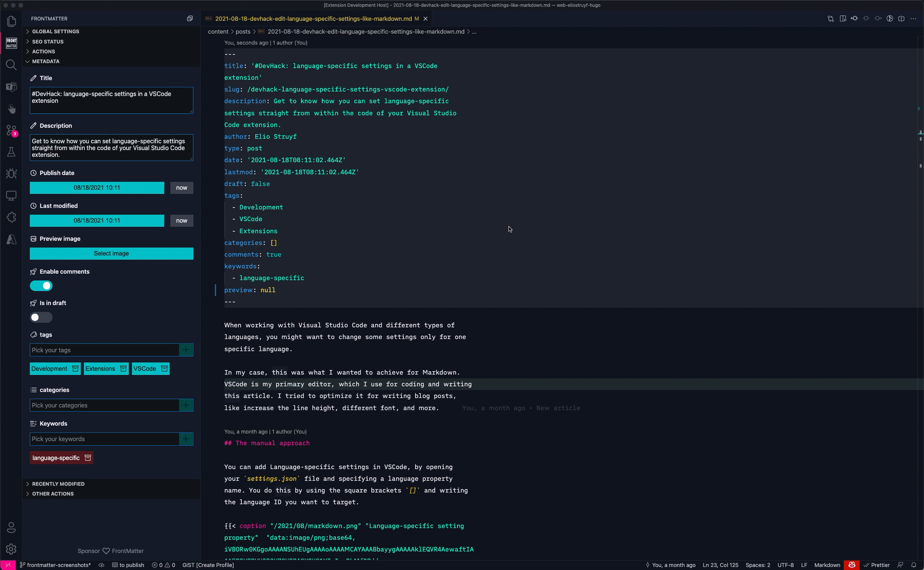
Task: Click the tag icon next to tags section
Action: [x=34, y=334]
